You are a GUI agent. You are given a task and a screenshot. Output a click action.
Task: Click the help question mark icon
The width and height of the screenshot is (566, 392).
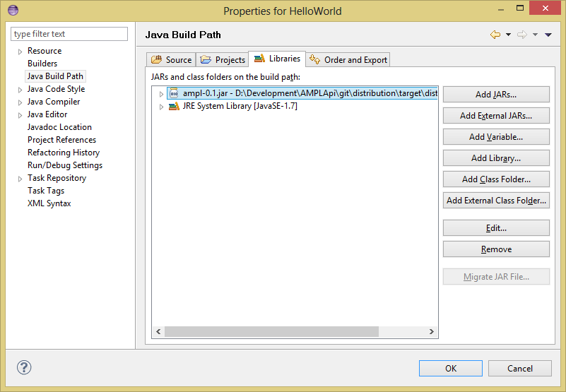[x=24, y=367]
